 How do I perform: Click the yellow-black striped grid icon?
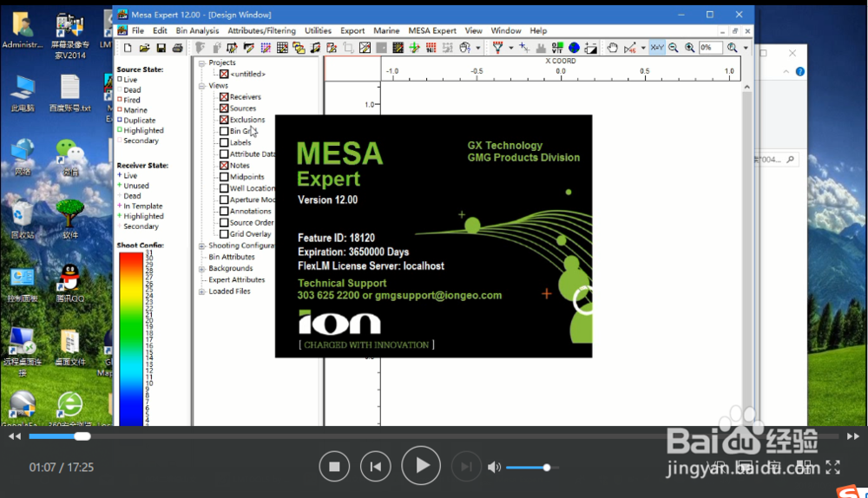[x=398, y=48]
